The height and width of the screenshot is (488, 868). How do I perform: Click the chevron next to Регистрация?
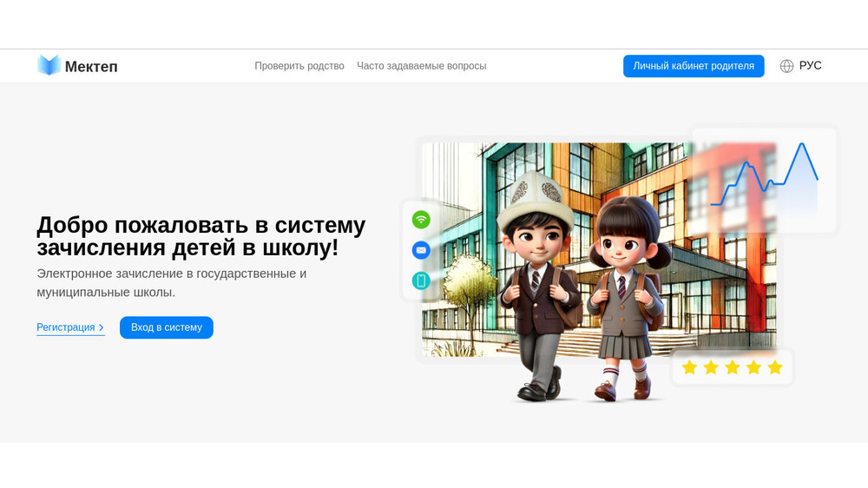[101, 327]
